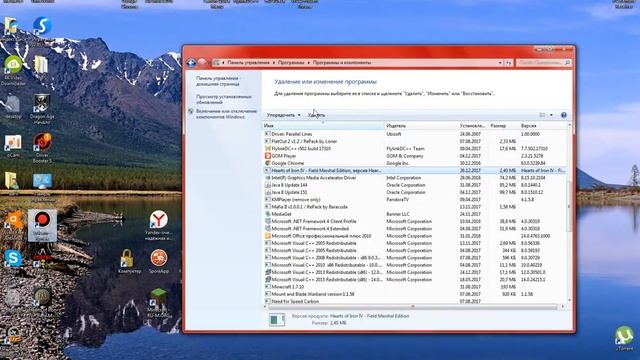Expand the view options dropdown arrow
Screen dimensions: 640x360
[x=551, y=115]
